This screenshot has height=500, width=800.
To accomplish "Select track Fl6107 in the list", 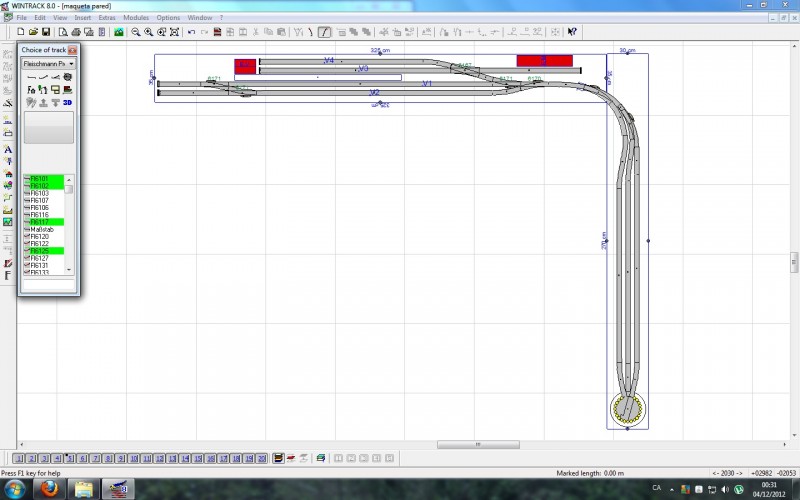I will [43, 201].
